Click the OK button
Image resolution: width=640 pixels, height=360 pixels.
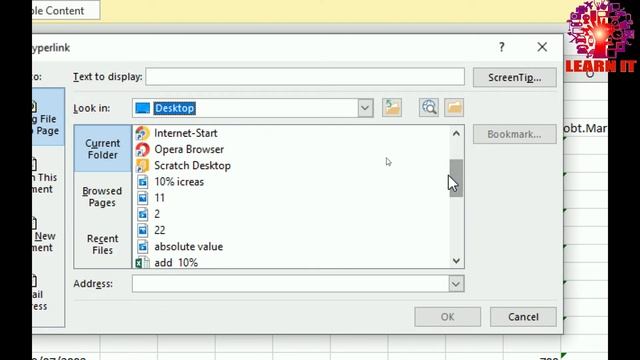[x=447, y=317]
